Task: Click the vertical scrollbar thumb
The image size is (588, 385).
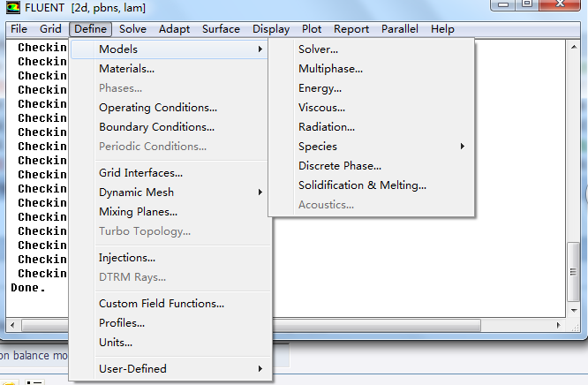Action: (574, 272)
